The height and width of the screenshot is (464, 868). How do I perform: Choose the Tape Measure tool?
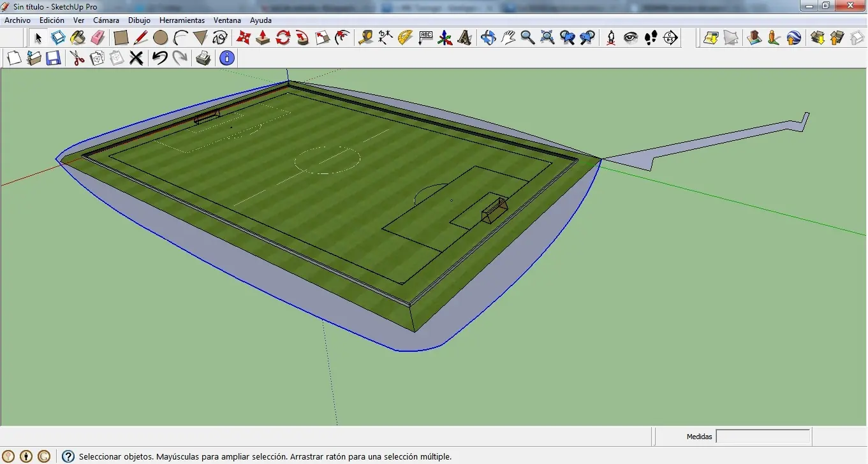(x=365, y=38)
